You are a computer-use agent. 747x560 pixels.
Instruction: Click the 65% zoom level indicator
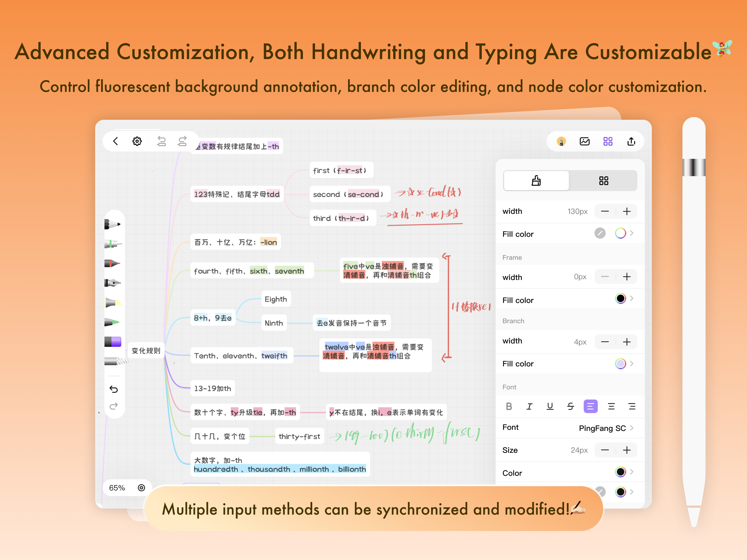(x=117, y=488)
